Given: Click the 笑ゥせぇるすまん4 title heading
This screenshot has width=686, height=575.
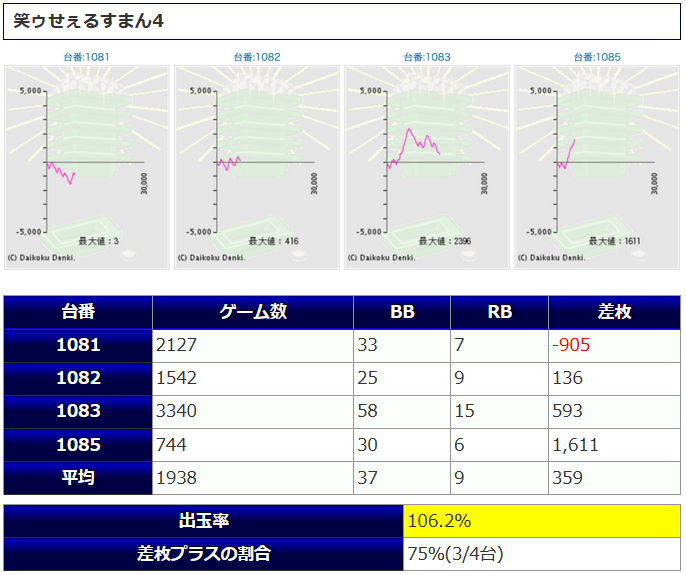Looking at the screenshot, I should tap(90, 20).
